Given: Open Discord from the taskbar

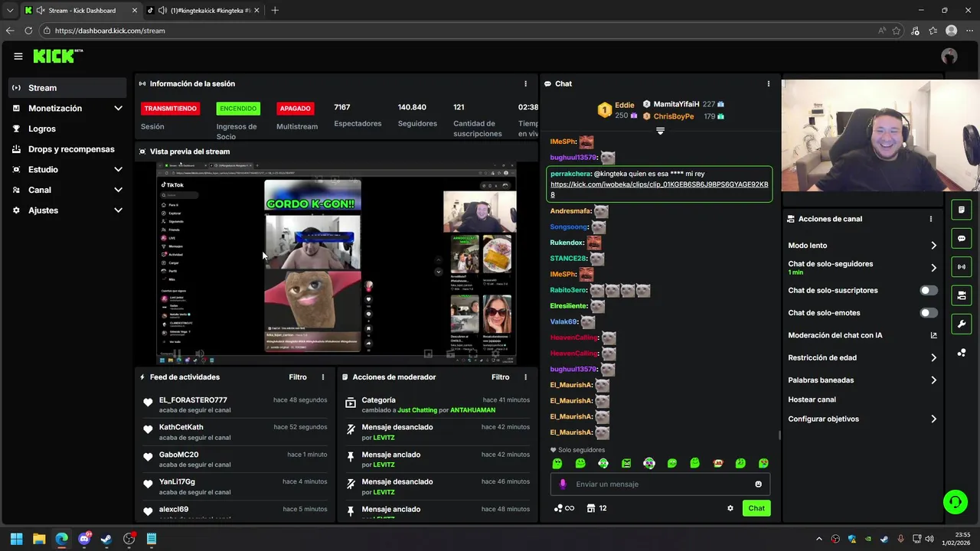Looking at the screenshot, I should click(84, 539).
